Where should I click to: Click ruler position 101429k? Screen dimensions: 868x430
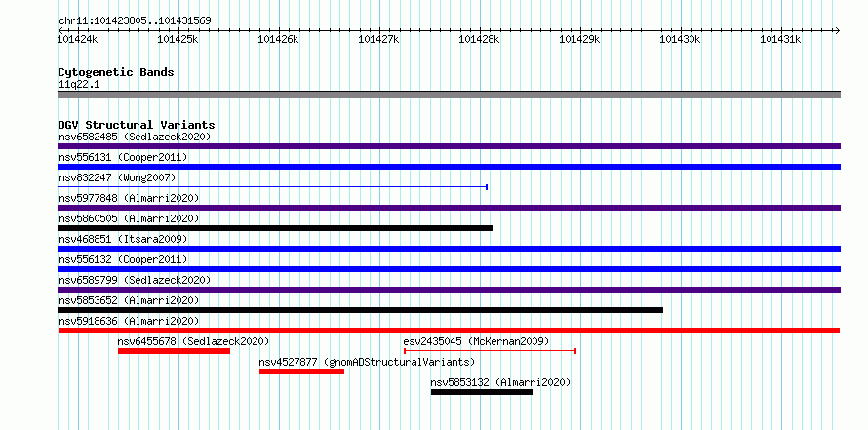tap(580, 39)
